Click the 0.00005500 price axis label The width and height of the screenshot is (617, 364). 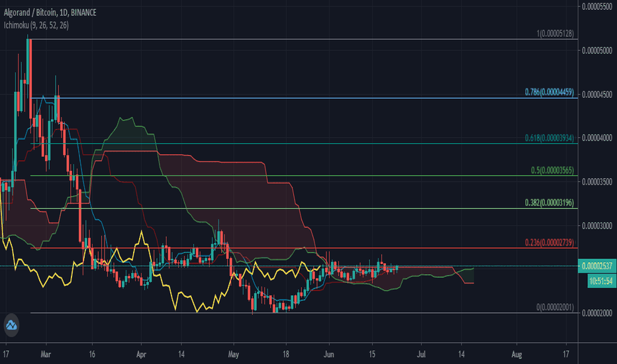(597, 7)
